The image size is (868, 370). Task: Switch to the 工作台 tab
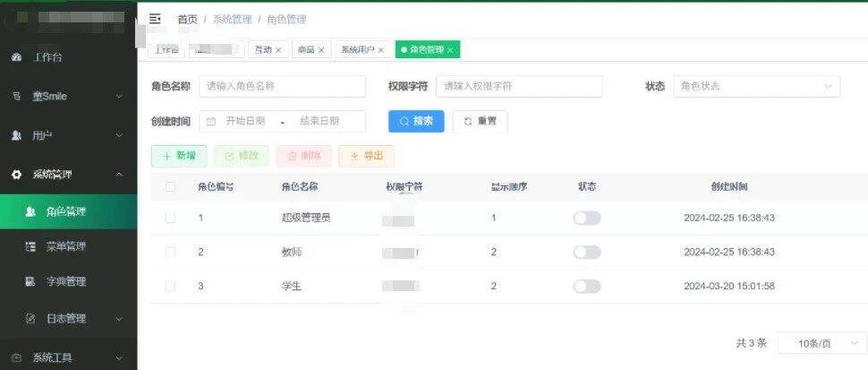pyautogui.click(x=166, y=50)
